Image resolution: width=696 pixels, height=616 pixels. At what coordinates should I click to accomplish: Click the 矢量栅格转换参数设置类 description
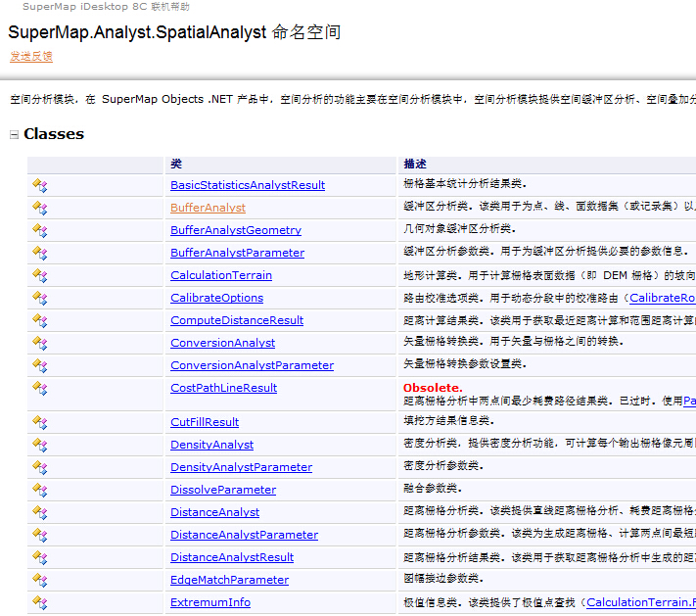[465, 364]
